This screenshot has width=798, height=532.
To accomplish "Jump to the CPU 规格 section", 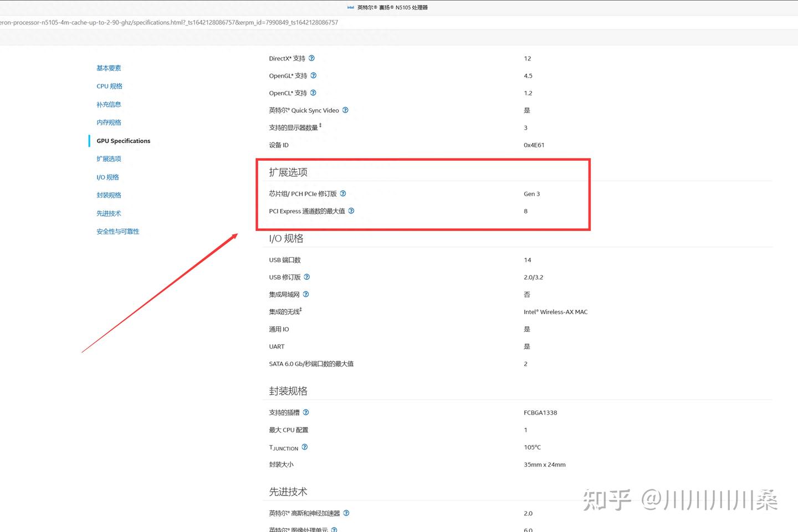I will point(109,86).
